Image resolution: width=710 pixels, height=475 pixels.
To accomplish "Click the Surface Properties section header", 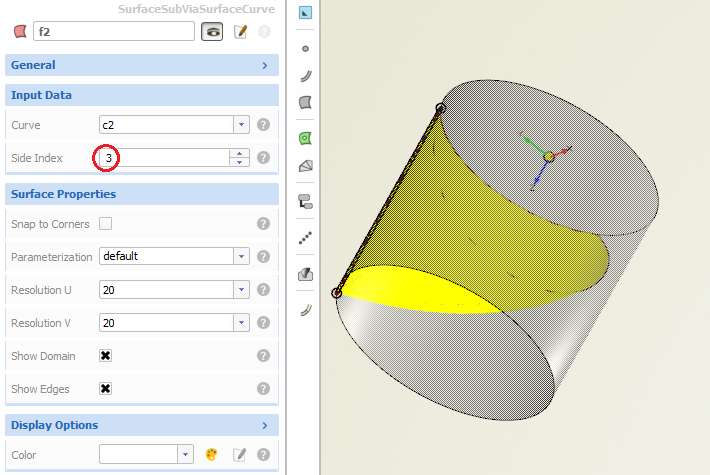I will click(142, 194).
